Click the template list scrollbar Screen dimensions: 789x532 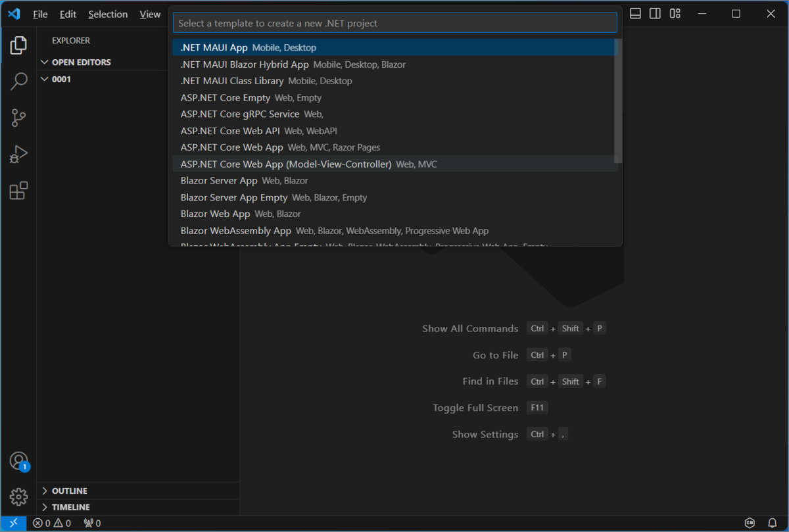tap(617, 101)
